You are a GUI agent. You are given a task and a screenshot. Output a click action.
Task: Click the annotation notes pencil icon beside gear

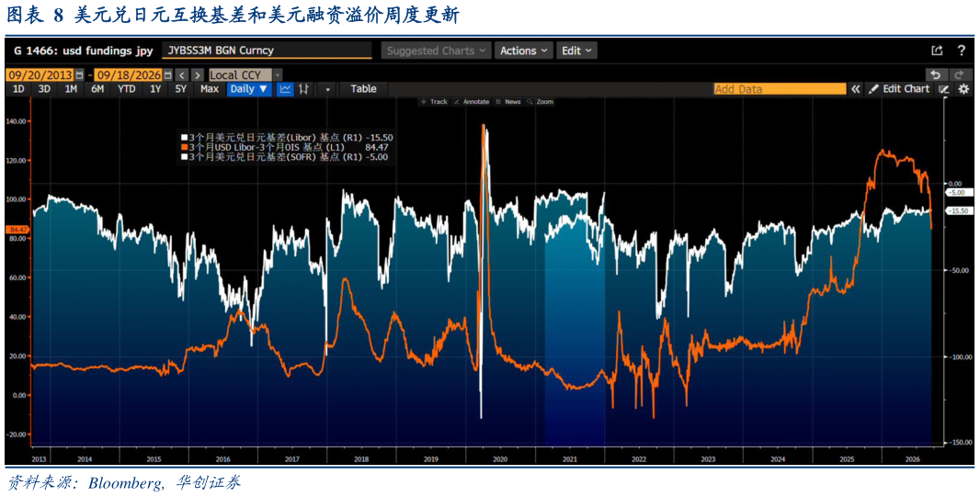point(944,89)
